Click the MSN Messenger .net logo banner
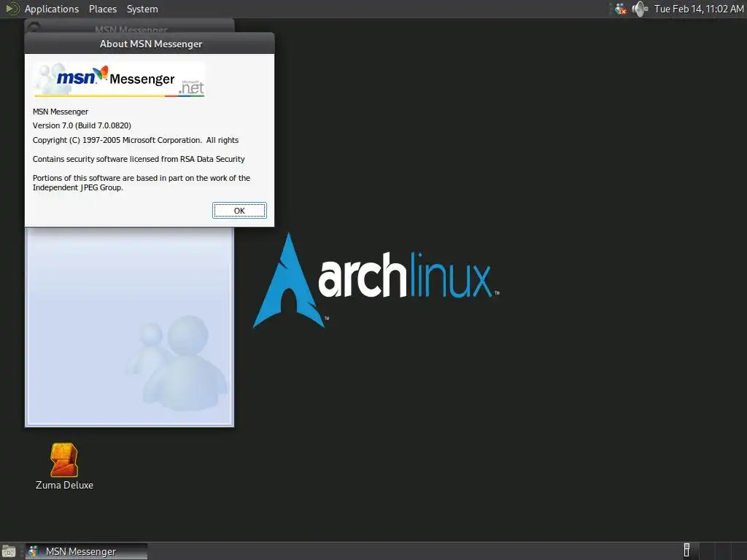Viewport: 747px width, 560px height. [x=119, y=79]
